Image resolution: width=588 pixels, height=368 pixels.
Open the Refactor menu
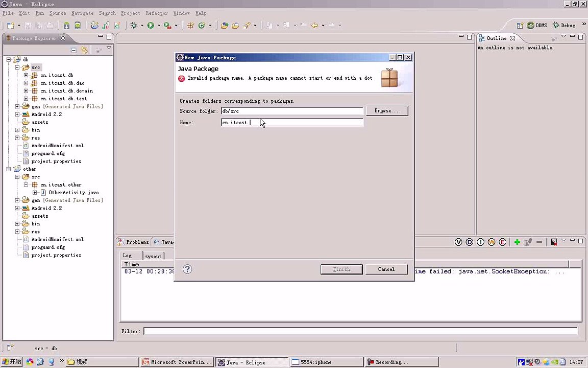(157, 13)
